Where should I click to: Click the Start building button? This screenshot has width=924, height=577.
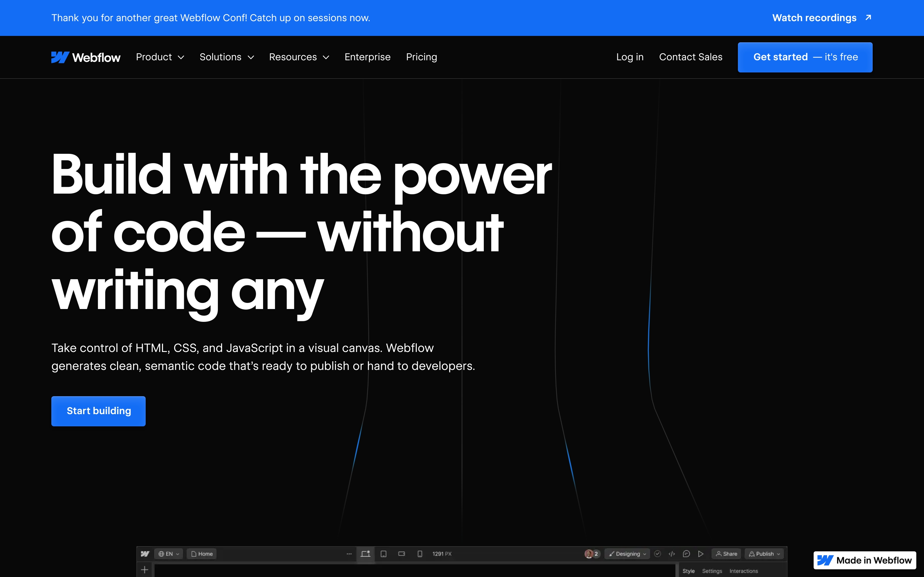coord(98,411)
